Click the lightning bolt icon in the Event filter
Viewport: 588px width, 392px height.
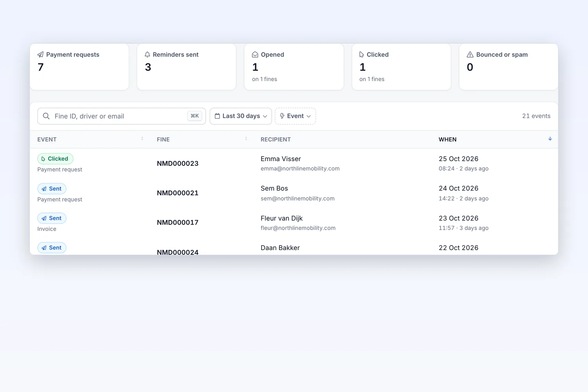(x=282, y=116)
